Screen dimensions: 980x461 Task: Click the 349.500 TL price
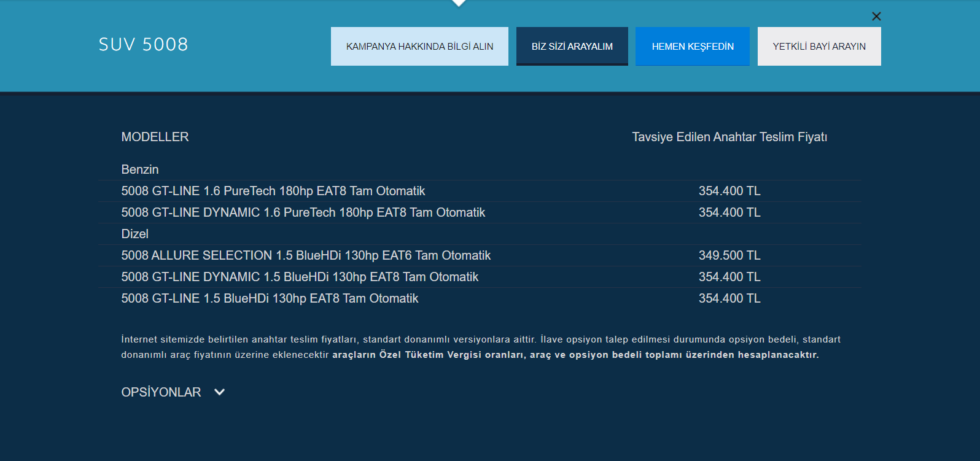pyautogui.click(x=729, y=255)
